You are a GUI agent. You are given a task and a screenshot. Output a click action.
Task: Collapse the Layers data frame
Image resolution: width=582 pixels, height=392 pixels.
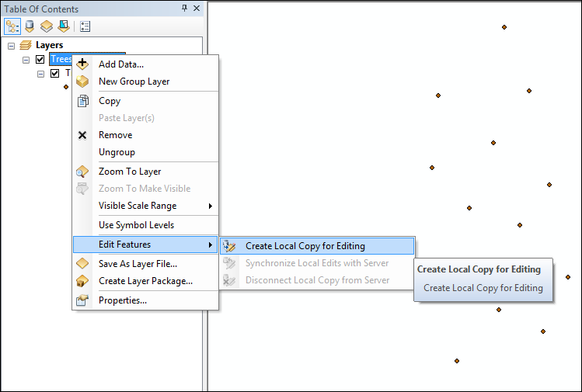click(x=11, y=46)
